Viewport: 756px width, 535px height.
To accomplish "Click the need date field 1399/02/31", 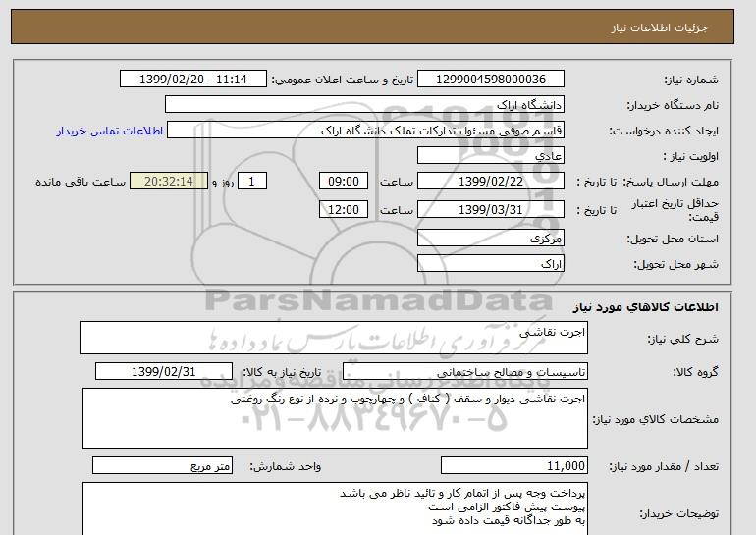I will click(x=163, y=372).
